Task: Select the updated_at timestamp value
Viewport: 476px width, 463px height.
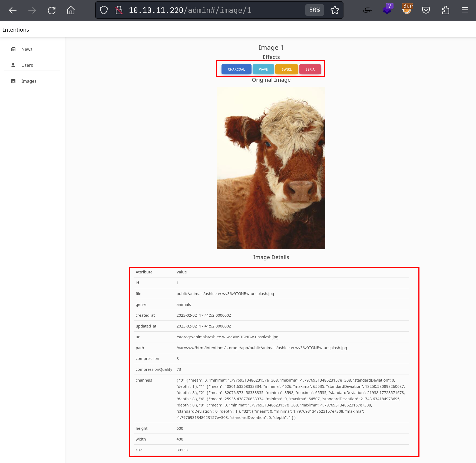Action: pyautogui.click(x=204, y=326)
